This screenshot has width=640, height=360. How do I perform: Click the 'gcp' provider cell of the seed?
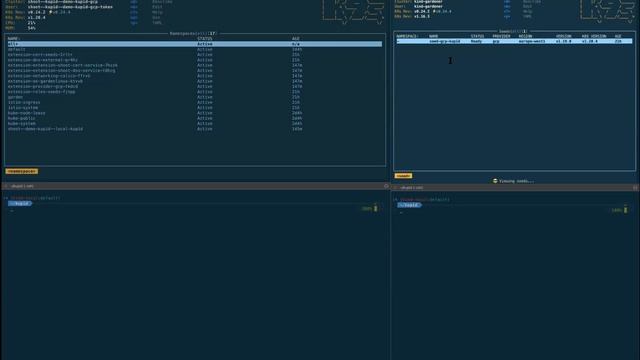[x=496, y=41]
